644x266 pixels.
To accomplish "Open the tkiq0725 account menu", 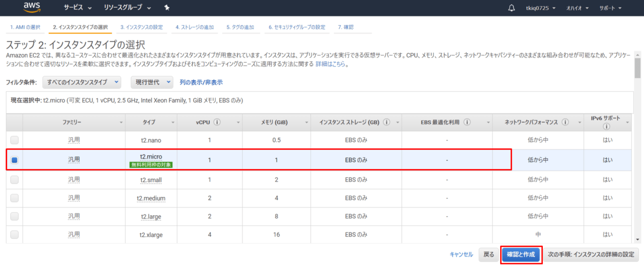I will (x=540, y=8).
